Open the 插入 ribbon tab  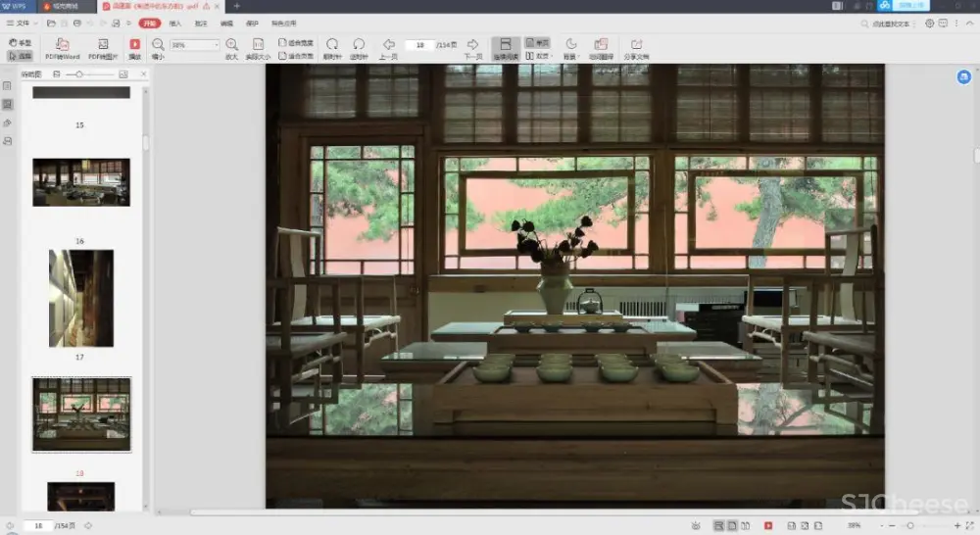coord(175,23)
